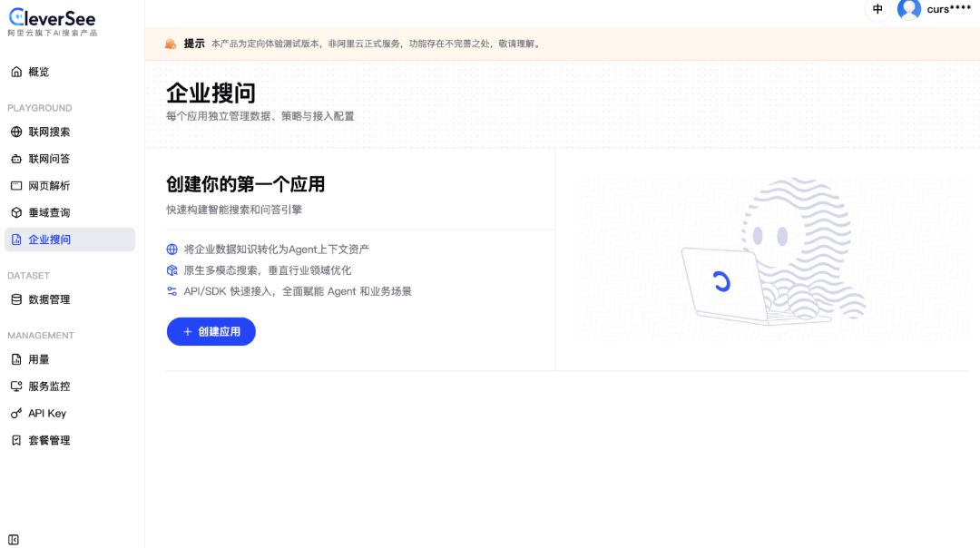Click the API Key key icon
The height and width of the screenshot is (548, 980).
pyautogui.click(x=16, y=413)
